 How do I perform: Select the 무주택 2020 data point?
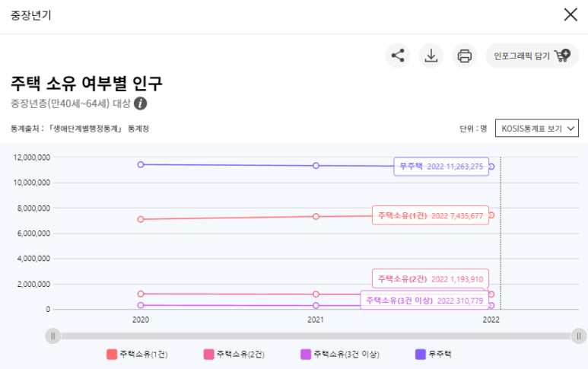pyautogui.click(x=141, y=164)
